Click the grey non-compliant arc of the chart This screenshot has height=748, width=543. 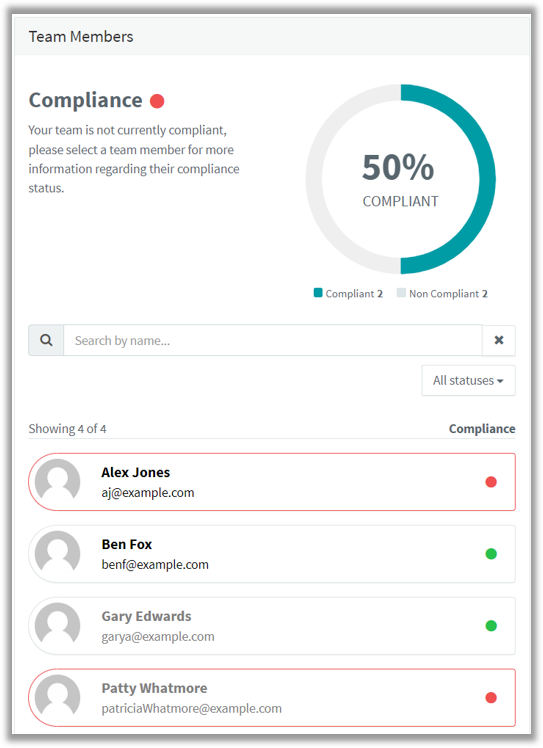(x=314, y=179)
